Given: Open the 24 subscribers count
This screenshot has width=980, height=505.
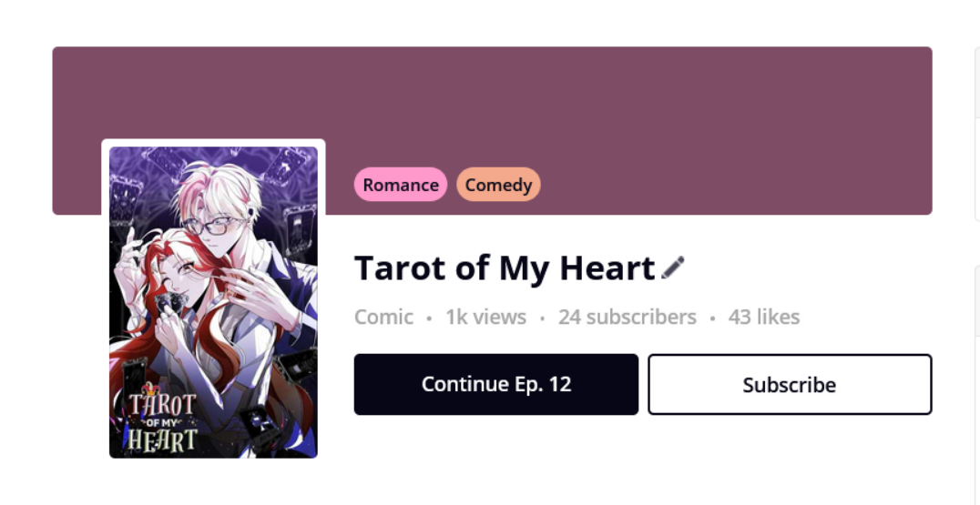Looking at the screenshot, I should [x=627, y=318].
